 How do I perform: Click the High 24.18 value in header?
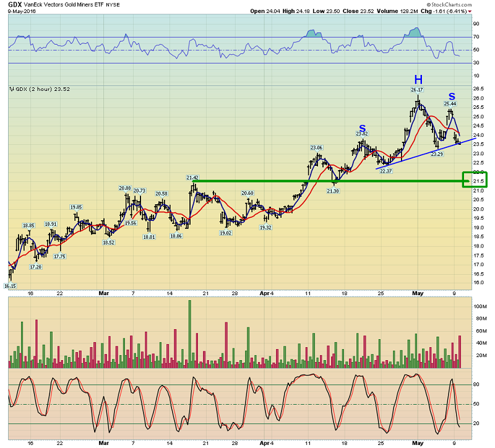(296, 11)
